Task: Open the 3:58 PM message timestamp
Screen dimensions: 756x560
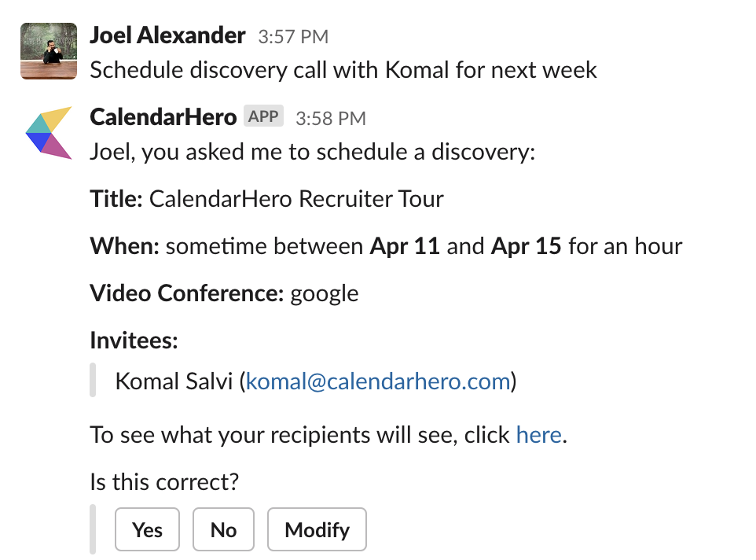Action: (x=331, y=119)
